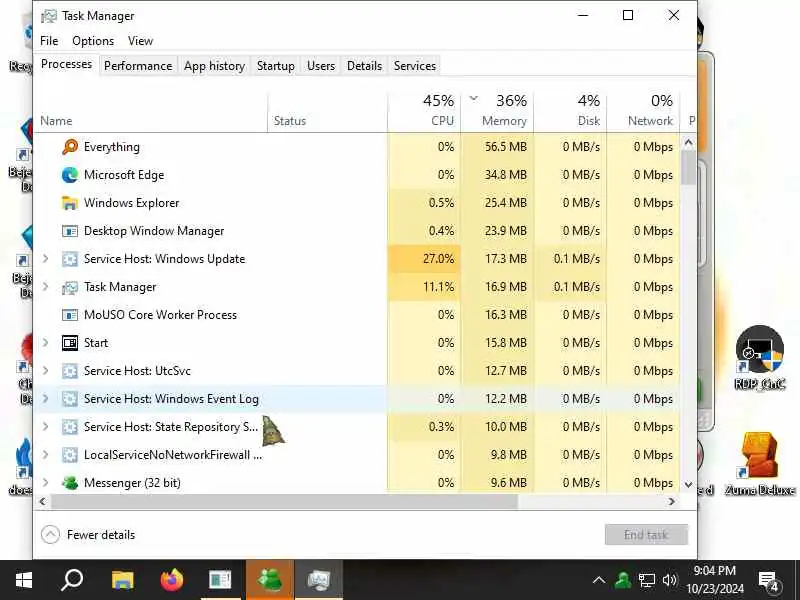Click the vertical scrollbar down arrow
The image size is (800, 600).
[x=688, y=485]
